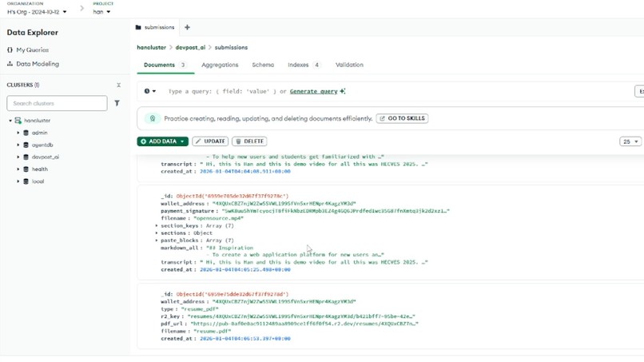Collapse the clusters sidebar panel
The image size is (644, 362).
coord(119,85)
